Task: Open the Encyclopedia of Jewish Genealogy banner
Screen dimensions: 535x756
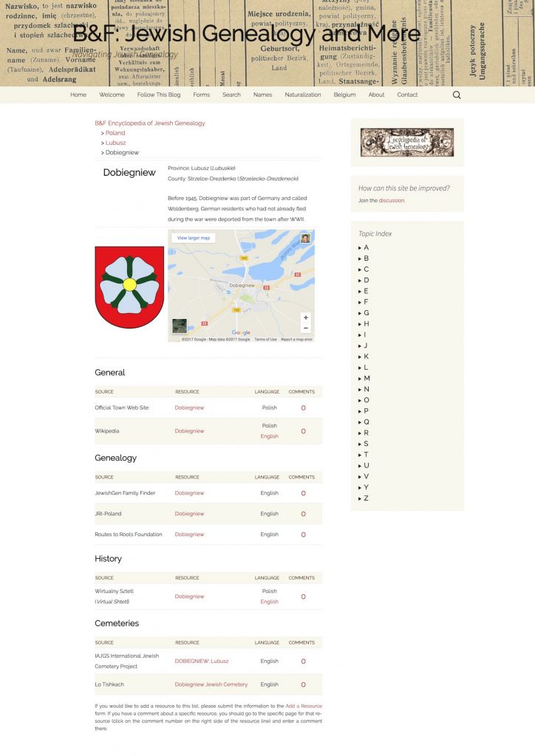Action: 406,142
